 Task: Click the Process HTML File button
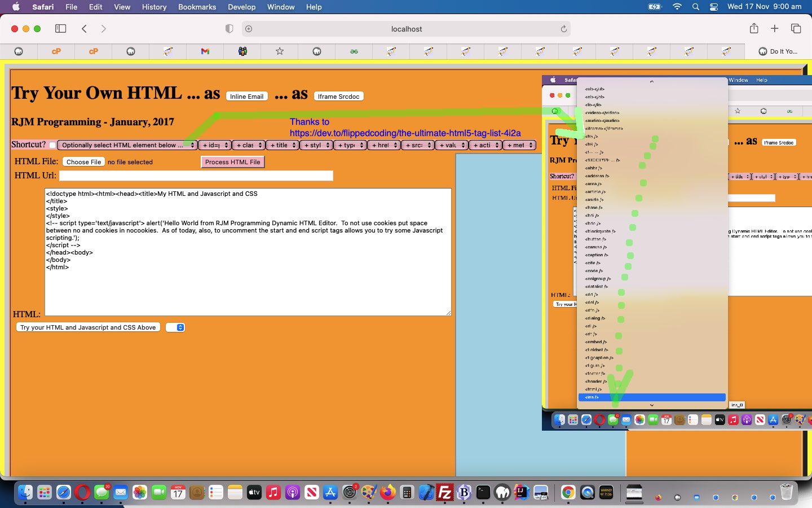(232, 162)
